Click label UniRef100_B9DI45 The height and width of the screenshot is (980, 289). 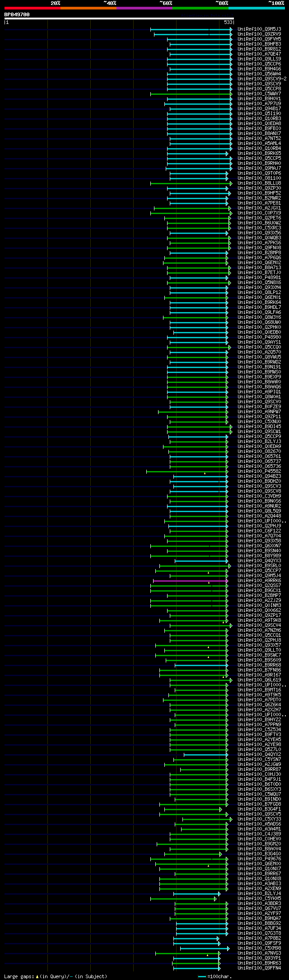pyautogui.click(x=259, y=426)
